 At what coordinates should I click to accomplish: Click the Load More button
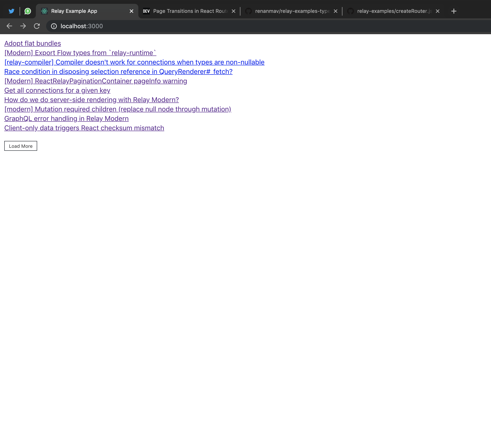tap(21, 146)
